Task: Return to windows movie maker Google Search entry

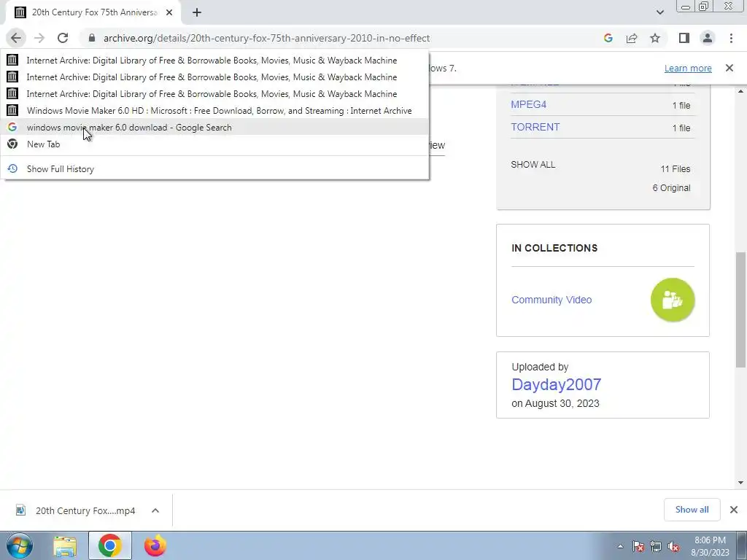Action: point(214,127)
